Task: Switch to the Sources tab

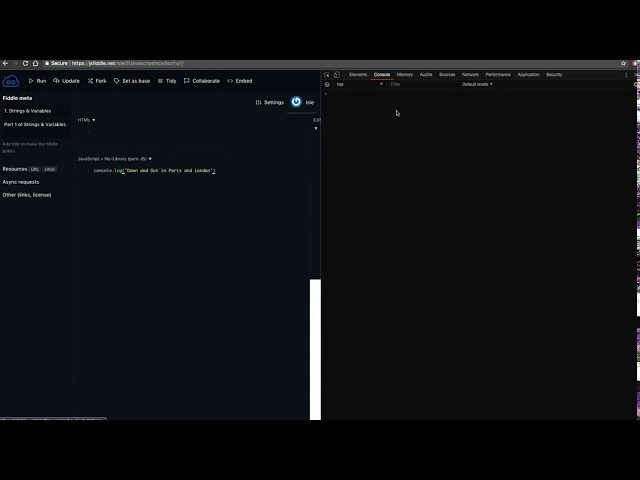Action: coord(447,75)
